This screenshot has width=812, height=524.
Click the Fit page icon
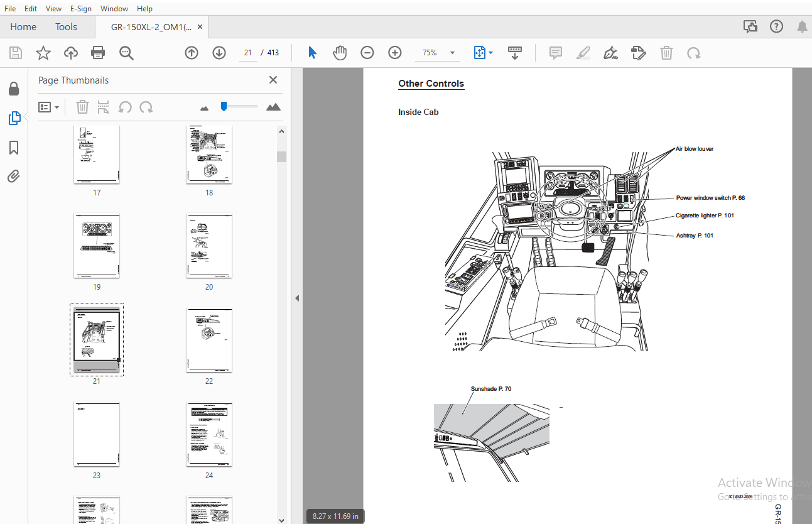480,53
